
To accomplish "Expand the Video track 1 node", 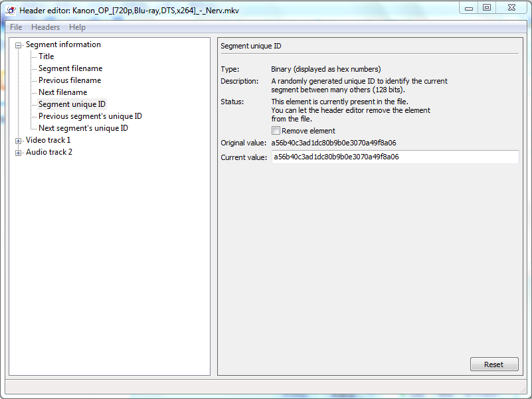I will tap(19, 141).
